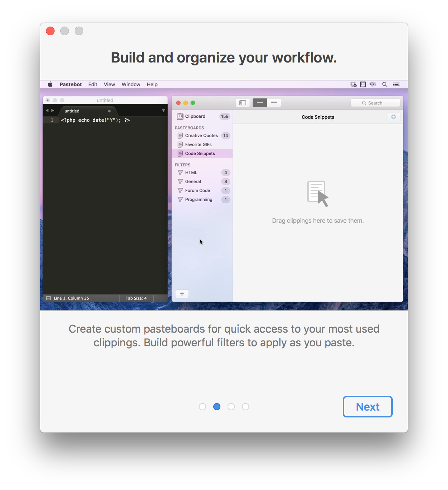Click the unsaved dot on untitled tab

[109, 111]
